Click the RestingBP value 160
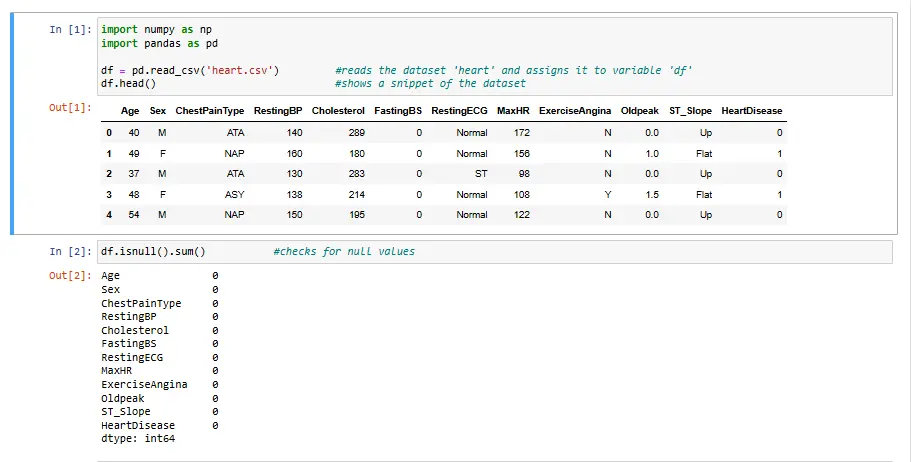911x462 pixels. (295, 154)
